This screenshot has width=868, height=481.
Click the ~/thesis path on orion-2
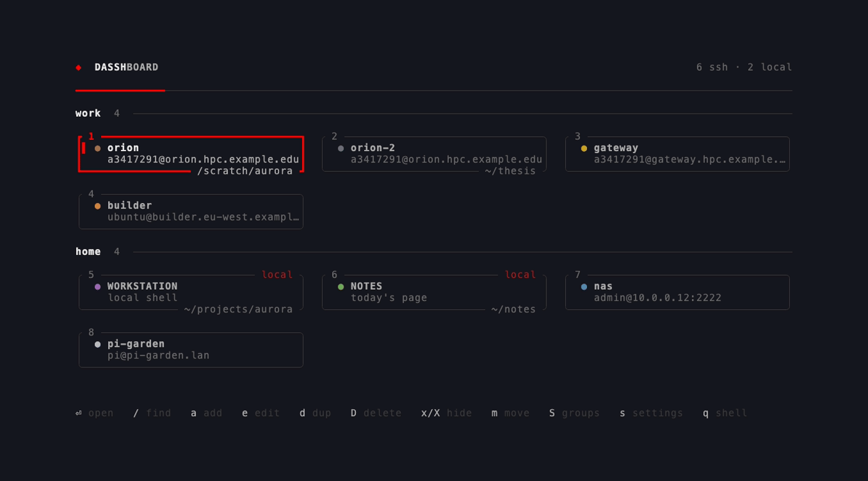(510, 171)
